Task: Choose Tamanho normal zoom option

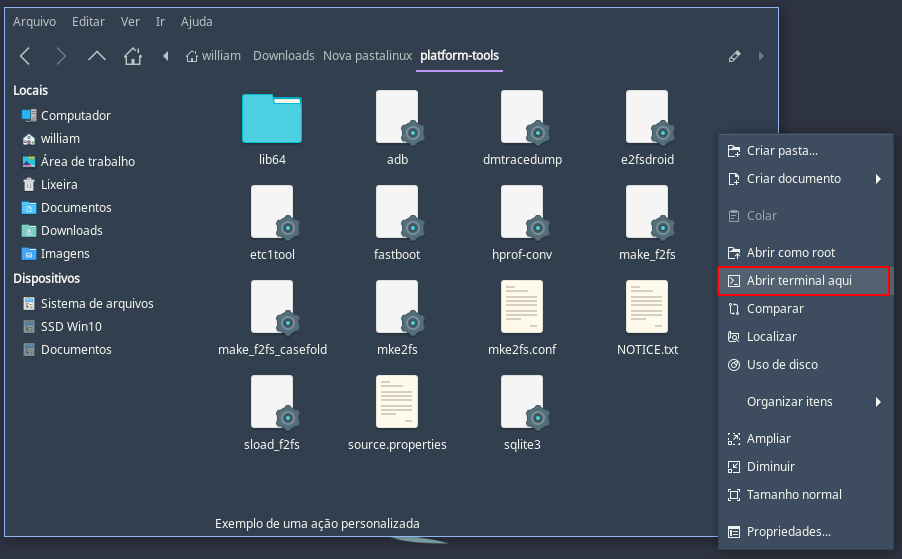Action: [805, 495]
